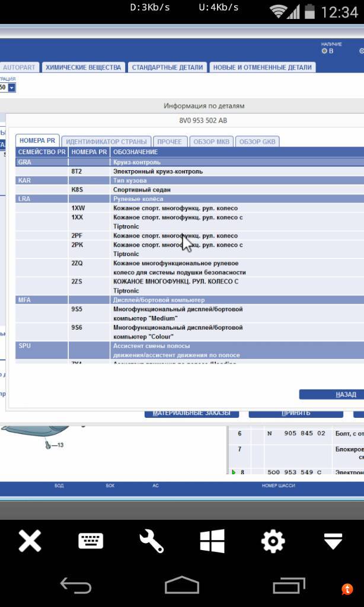This screenshot has width=364, height=607.
Task: Open the ХИМИЧЕСКИЕ ВЕЩЕСТВА tab
Action: point(84,68)
